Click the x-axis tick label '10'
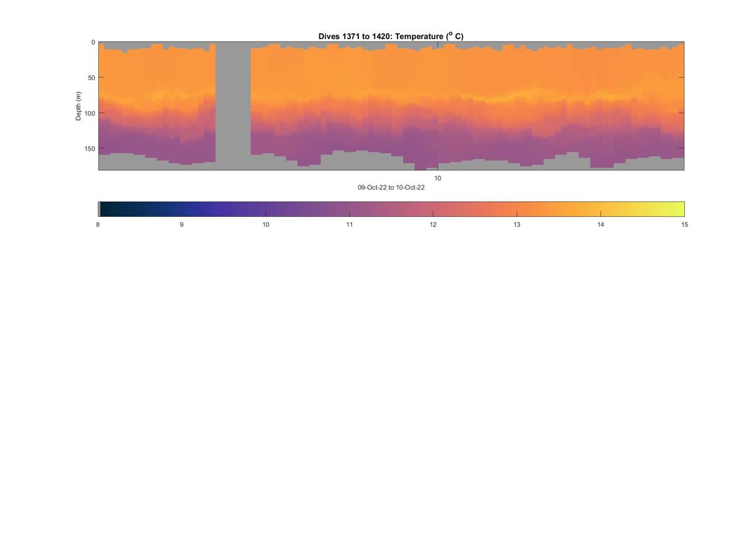The width and height of the screenshot is (756, 558). coord(438,178)
